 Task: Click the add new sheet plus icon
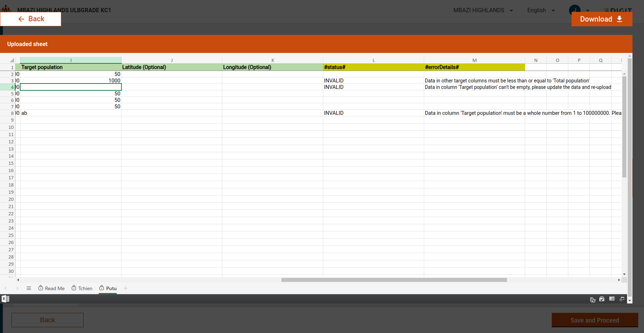(x=125, y=288)
